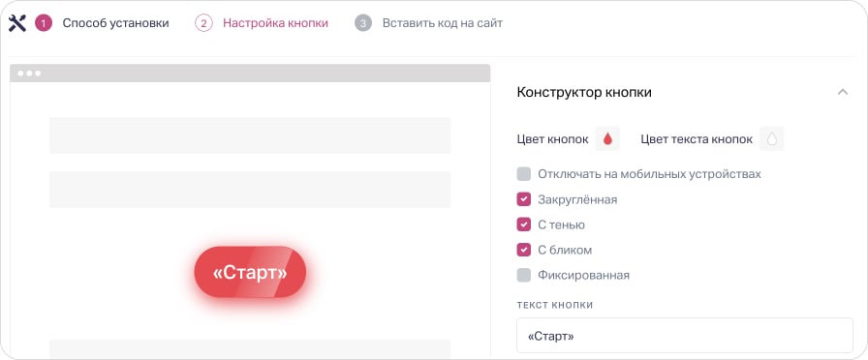
Task: Enable the Фиксированная checkbox
Action: (524, 275)
